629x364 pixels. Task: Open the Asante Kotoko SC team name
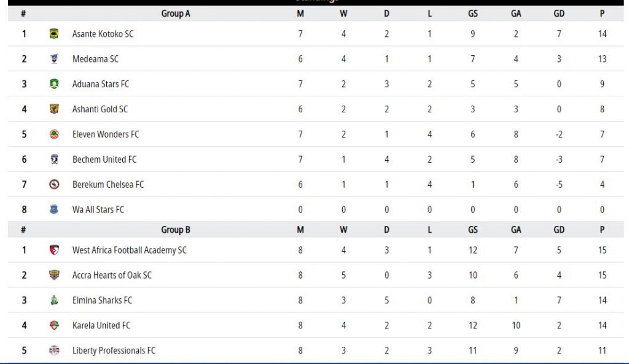[x=103, y=34]
